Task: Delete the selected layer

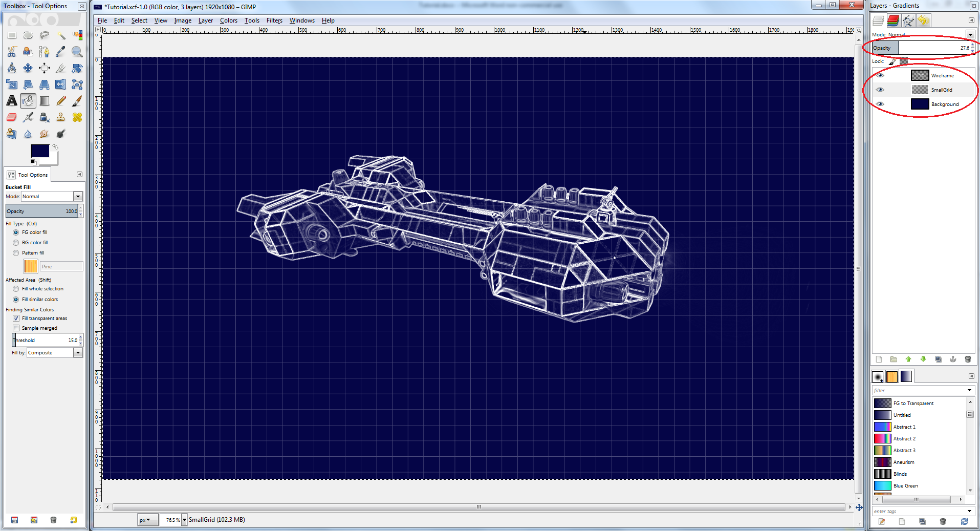Action: 968,359
